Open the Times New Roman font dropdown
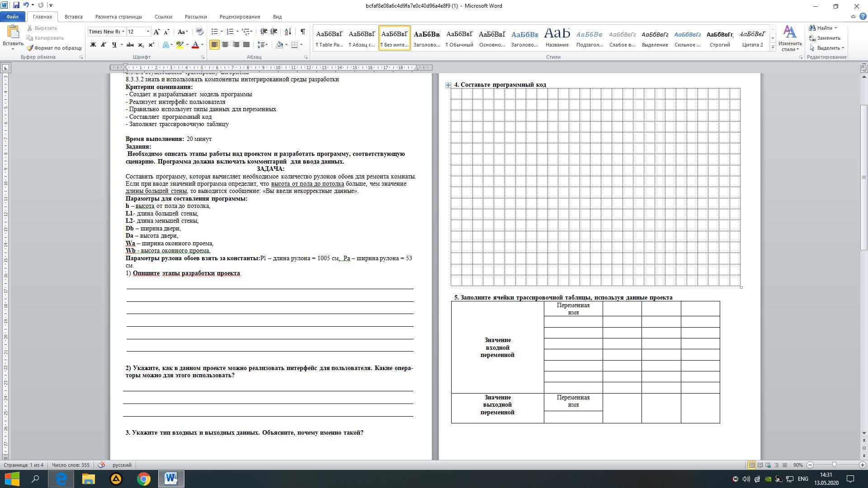The image size is (868, 488). (x=123, y=32)
